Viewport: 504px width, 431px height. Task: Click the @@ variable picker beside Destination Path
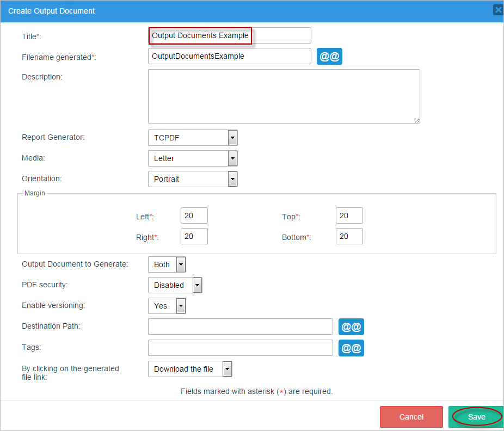click(351, 327)
